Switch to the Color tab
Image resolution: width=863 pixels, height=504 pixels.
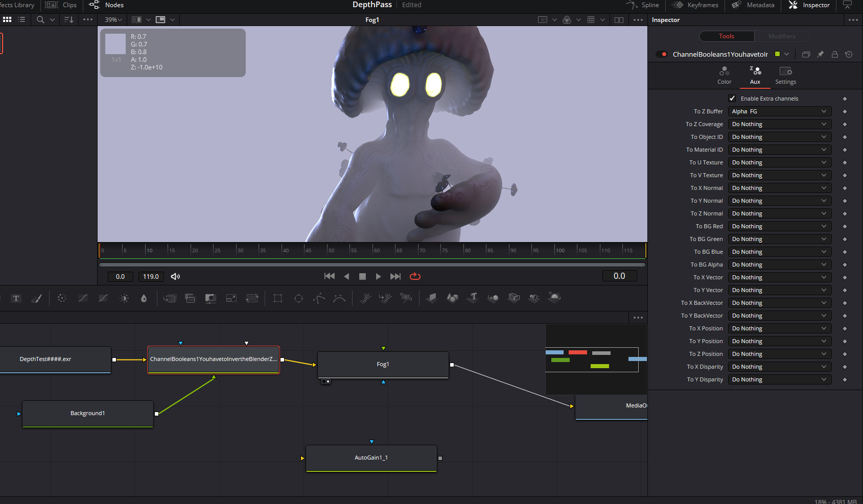[725, 75]
